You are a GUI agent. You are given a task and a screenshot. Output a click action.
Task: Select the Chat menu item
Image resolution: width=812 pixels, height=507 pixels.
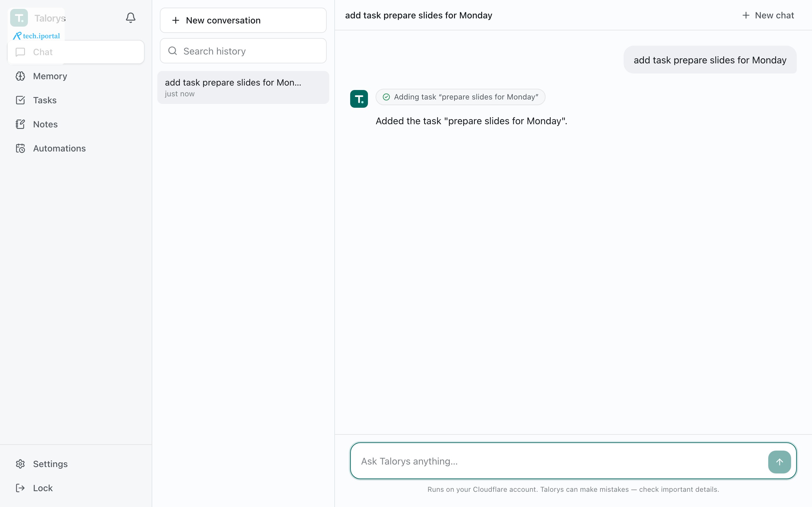[76, 52]
